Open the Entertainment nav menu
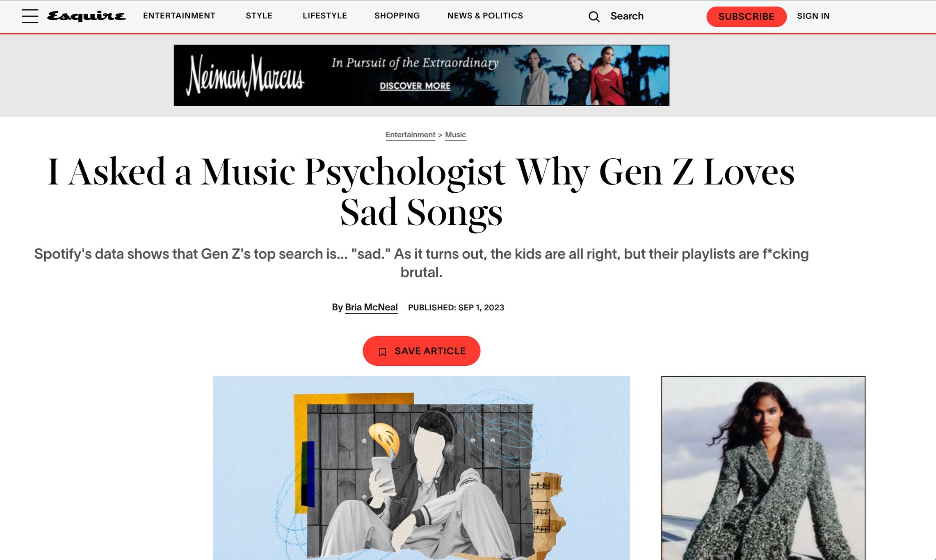The height and width of the screenshot is (560, 936). pyautogui.click(x=179, y=16)
